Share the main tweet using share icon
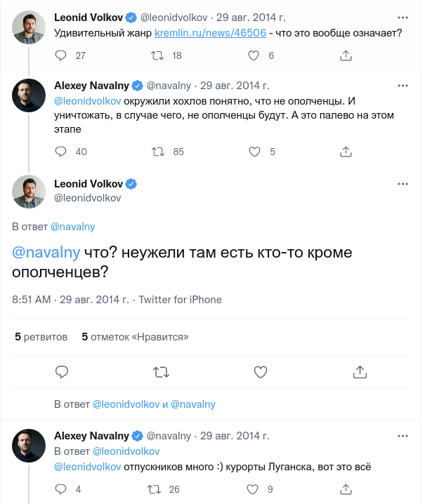Viewport: 425px width, 504px height. click(x=360, y=371)
